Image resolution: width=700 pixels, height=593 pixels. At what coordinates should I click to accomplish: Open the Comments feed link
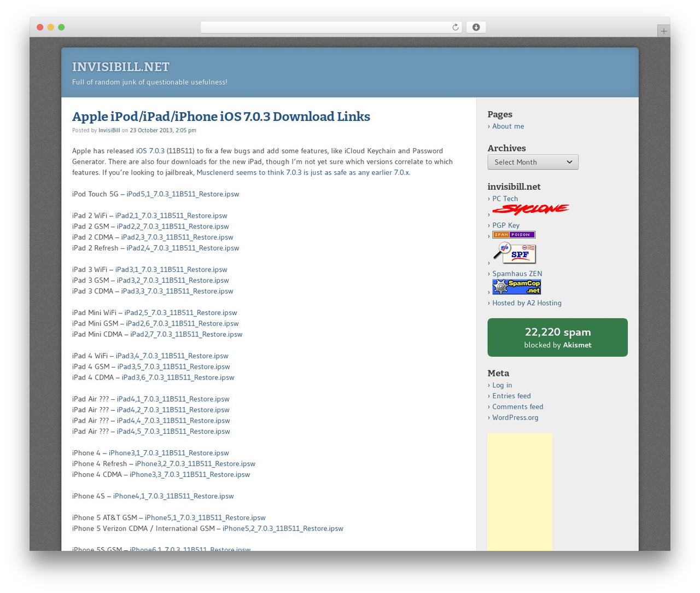tap(518, 407)
